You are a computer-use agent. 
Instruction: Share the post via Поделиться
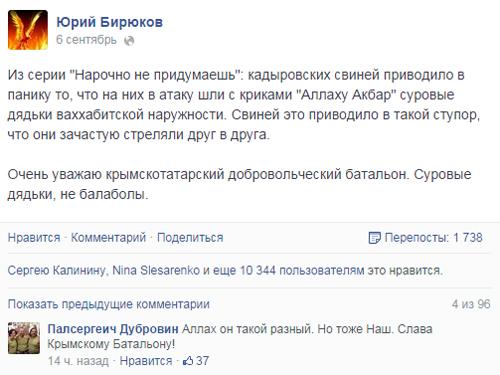pos(190,238)
